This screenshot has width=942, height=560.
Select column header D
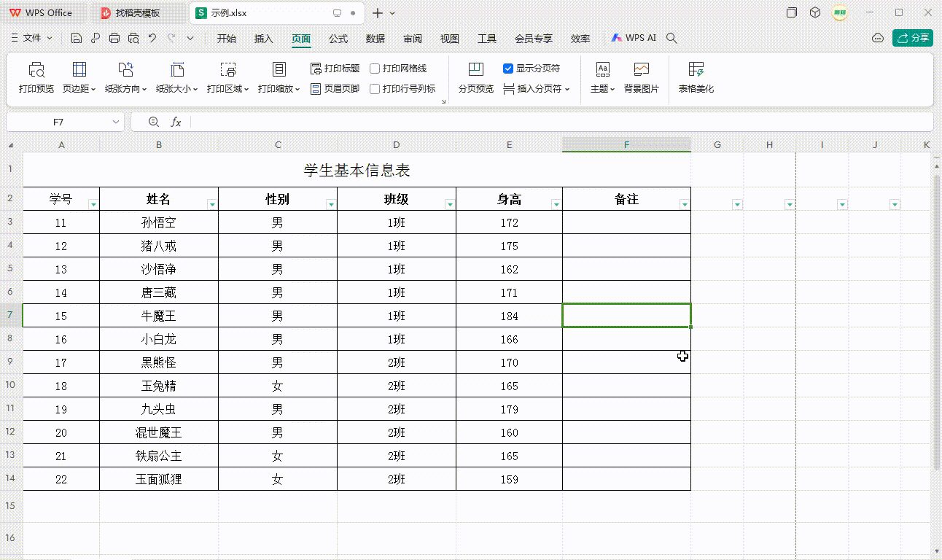[397, 145]
